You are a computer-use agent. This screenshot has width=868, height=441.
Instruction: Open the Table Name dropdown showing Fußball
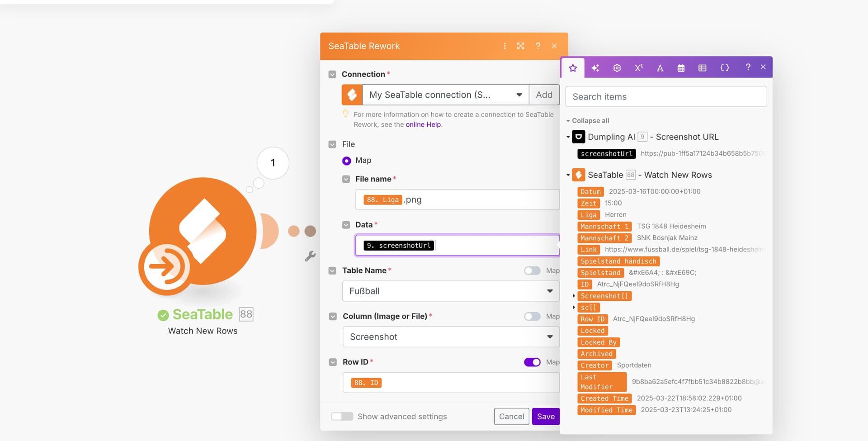click(451, 291)
